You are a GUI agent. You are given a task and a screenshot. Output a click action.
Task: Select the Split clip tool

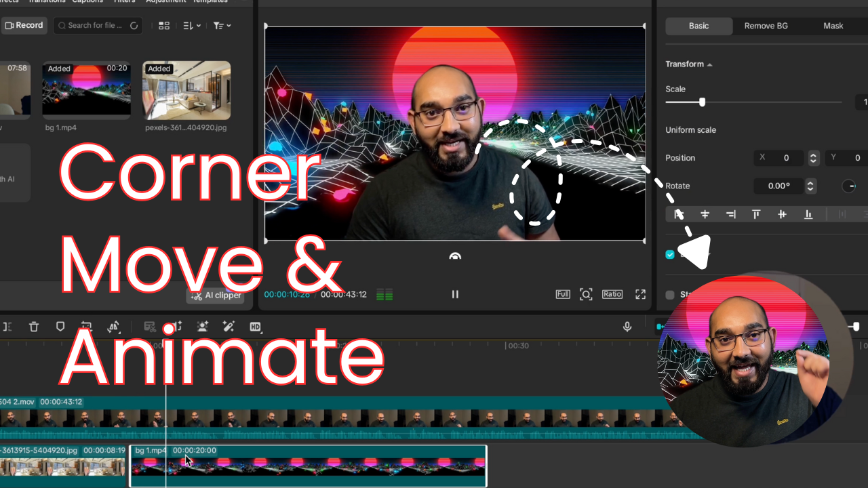(7, 327)
